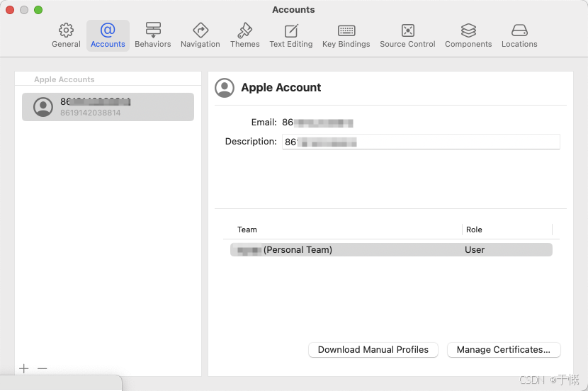
Task: Click the Apple Account header avatar icon
Action: point(225,88)
